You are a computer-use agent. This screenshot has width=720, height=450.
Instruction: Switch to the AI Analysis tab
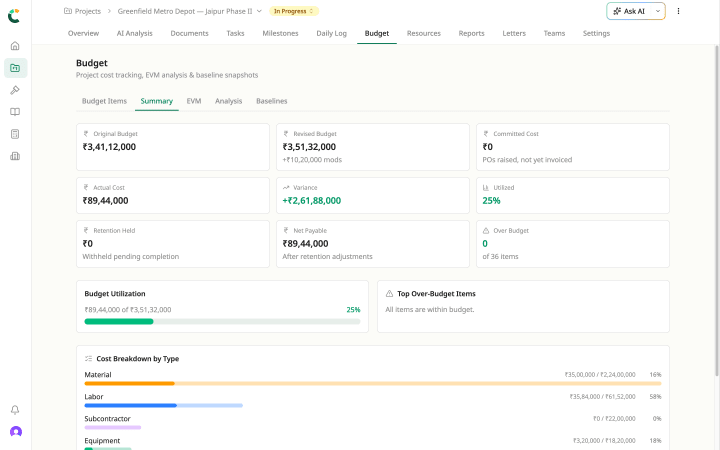click(135, 33)
